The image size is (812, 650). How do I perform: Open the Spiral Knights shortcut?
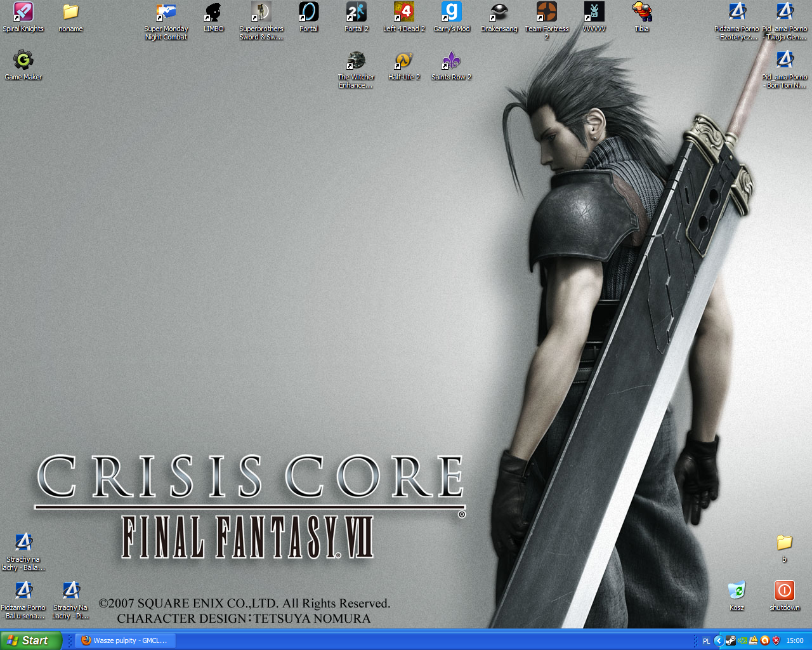[23, 13]
